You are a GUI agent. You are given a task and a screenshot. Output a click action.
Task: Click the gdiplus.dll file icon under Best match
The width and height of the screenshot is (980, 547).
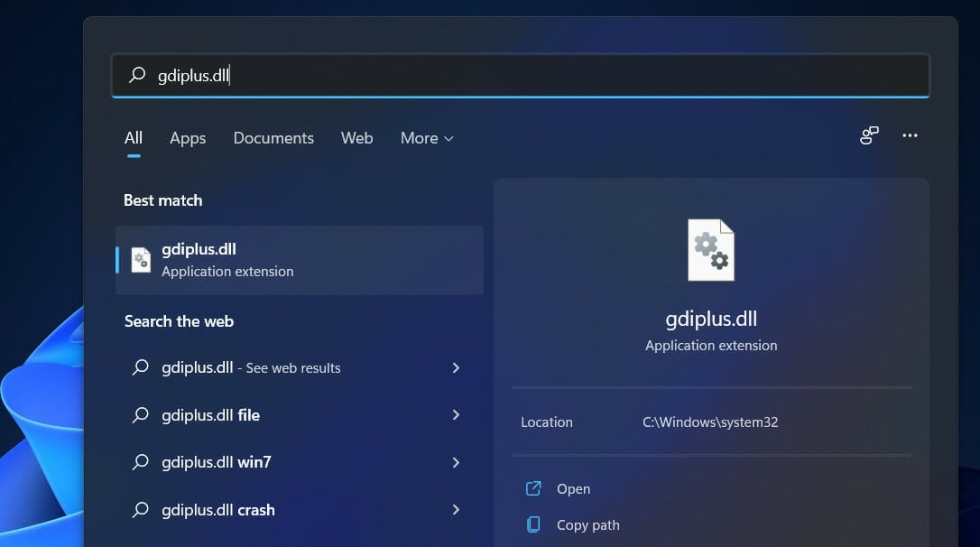pos(140,259)
